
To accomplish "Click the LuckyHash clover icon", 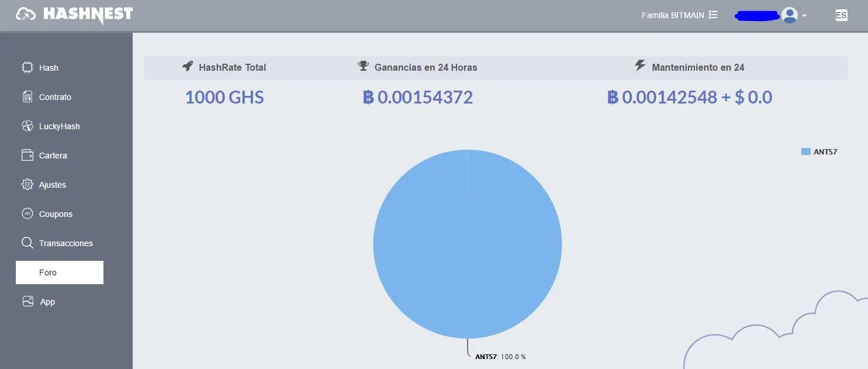I will pos(27,126).
